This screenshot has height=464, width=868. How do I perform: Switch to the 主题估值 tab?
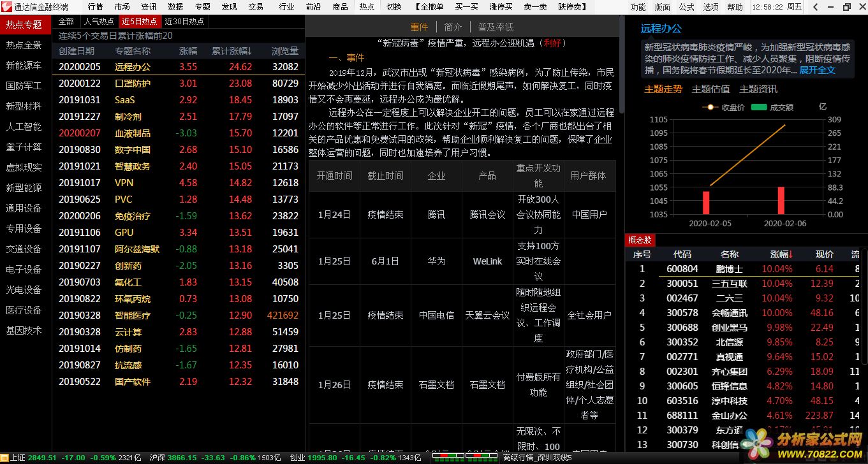(x=710, y=89)
